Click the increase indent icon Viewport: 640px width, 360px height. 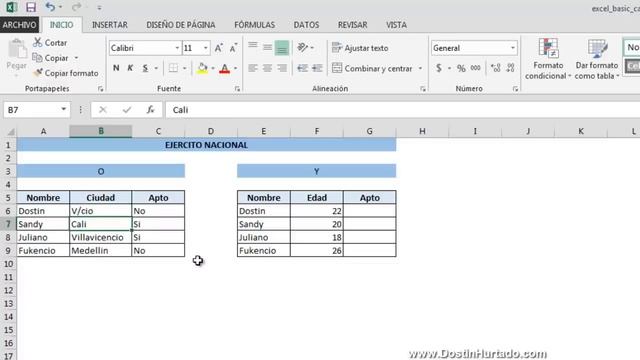(x=317, y=68)
